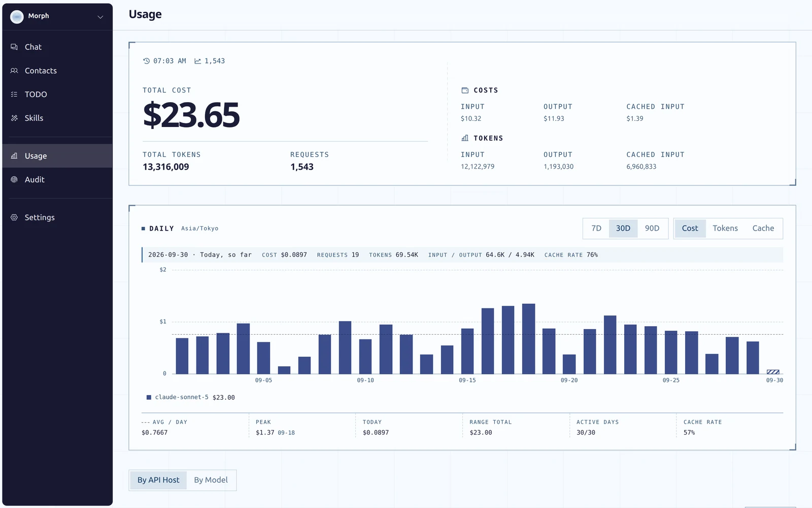Click the claude-sonnet-5 legend label
Screen dimensions: 812x508
(x=182, y=397)
